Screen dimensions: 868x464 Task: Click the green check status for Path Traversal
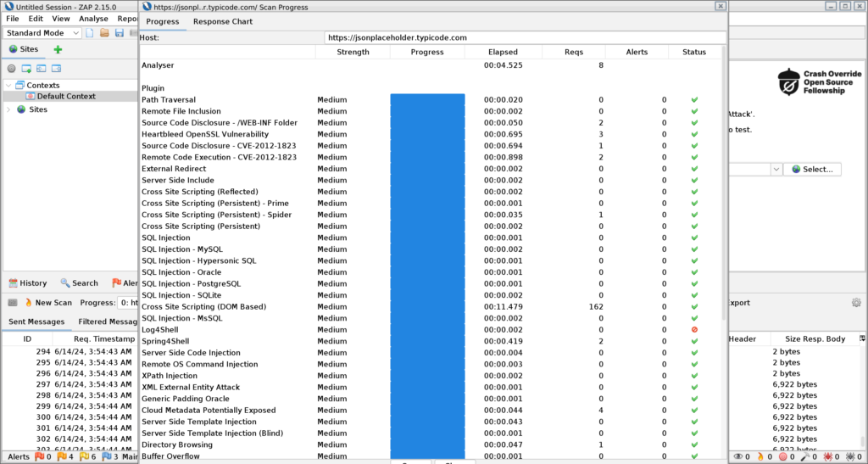click(x=694, y=99)
